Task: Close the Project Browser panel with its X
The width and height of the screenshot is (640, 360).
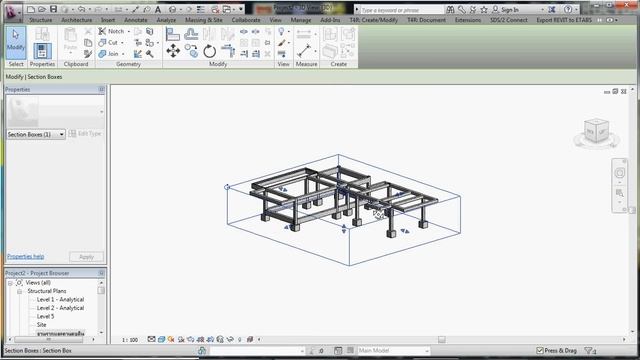Action: click(101, 273)
